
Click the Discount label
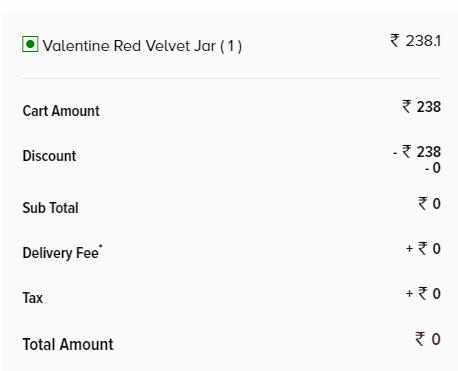(49, 156)
